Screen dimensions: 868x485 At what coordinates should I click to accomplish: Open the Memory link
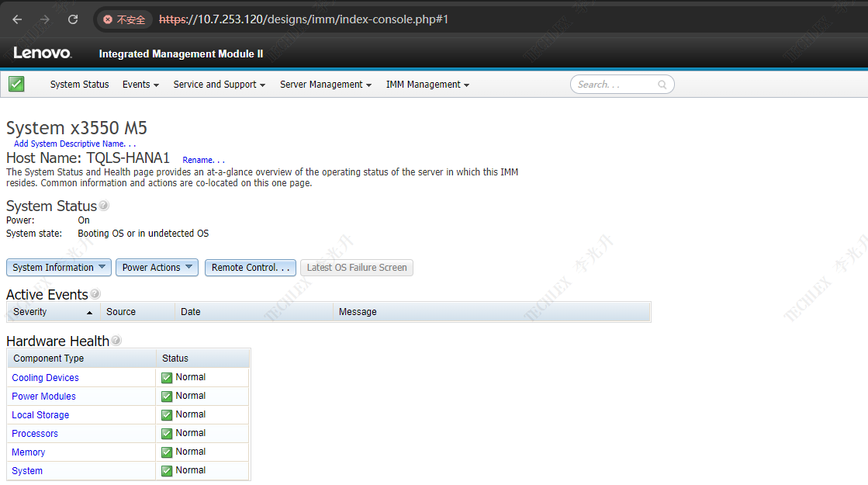(x=28, y=452)
